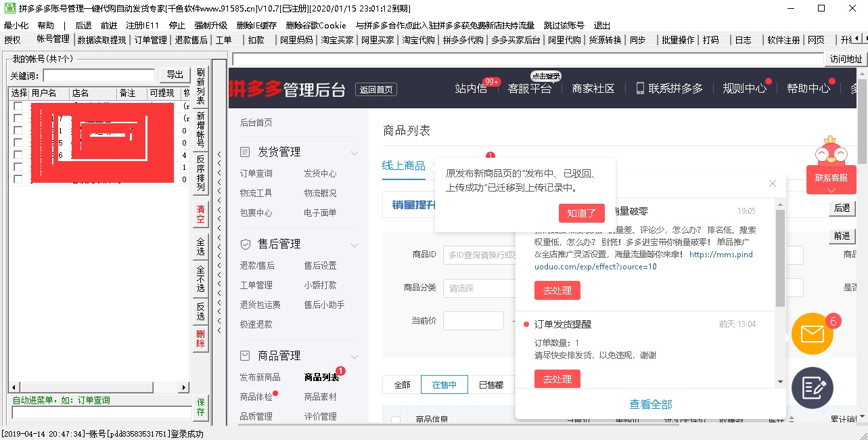Click the 99+ badge on 站内信
The width and height of the screenshot is (868, 440).
point(492,81)
